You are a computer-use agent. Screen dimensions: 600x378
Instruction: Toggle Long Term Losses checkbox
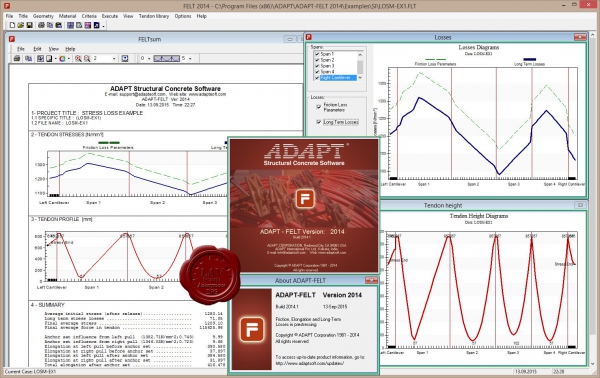tap(318, 122)
